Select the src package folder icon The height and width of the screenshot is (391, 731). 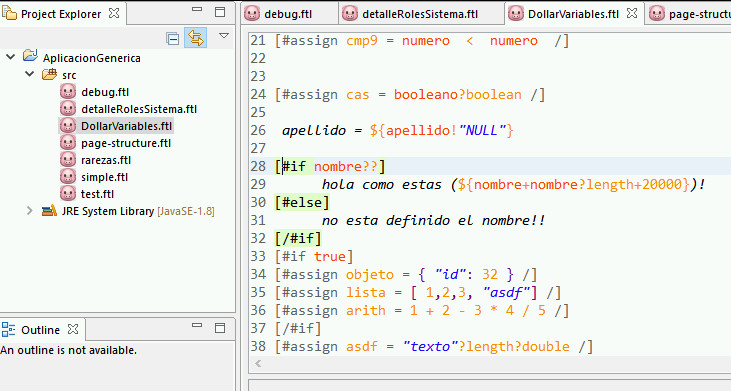(x=49, y=74)
